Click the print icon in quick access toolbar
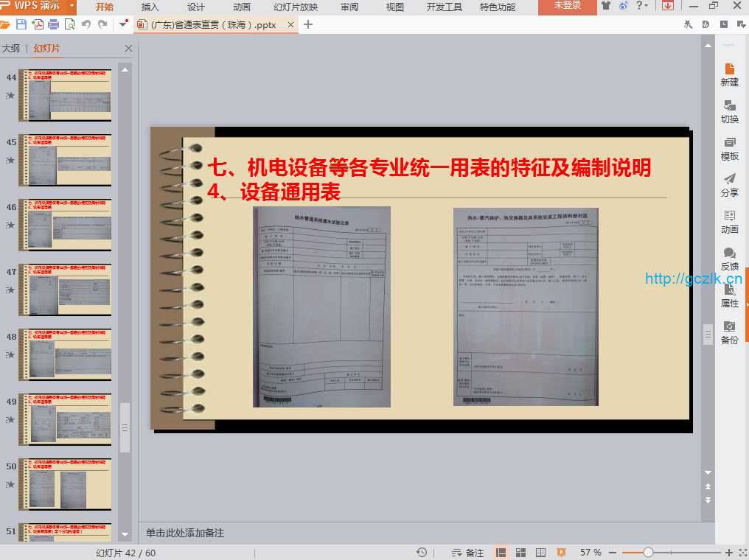 coord(53,24)
